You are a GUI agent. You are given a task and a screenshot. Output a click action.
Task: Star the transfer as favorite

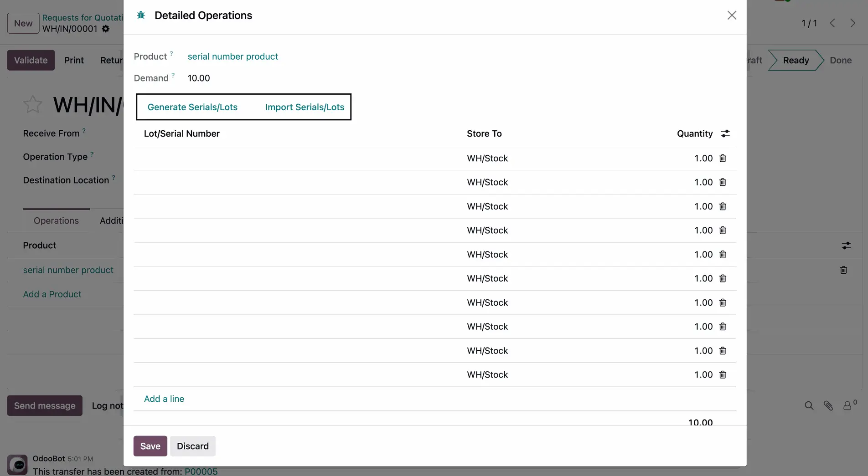coord(32,105)
